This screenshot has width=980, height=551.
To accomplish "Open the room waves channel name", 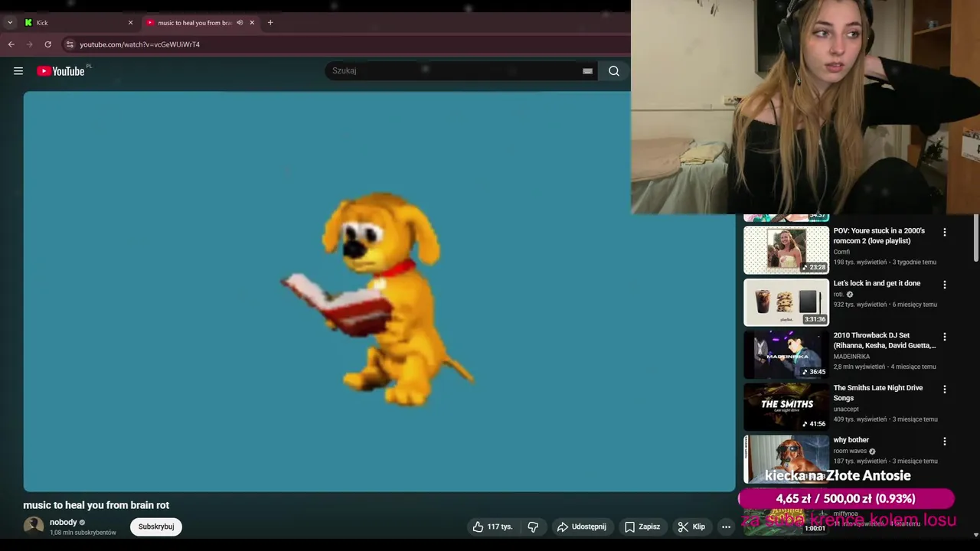I will tap(850, 451).
